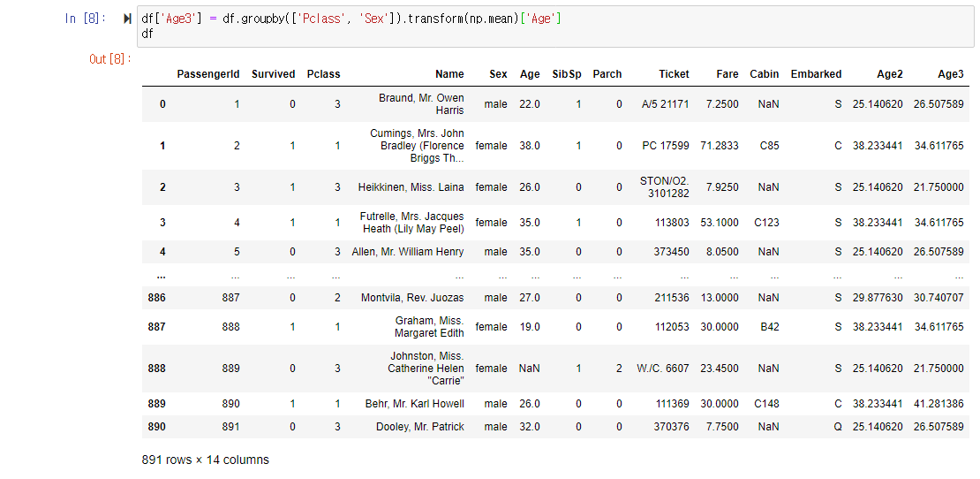980x479 pixels.
Task: Click the Fare column header
Action: 727,73
